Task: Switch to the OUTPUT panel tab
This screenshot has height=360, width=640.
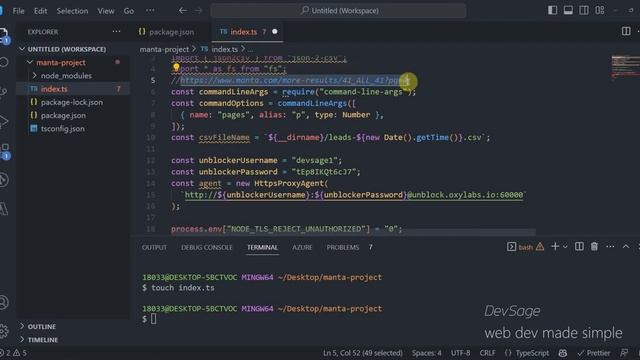Action: coord(154,247)
